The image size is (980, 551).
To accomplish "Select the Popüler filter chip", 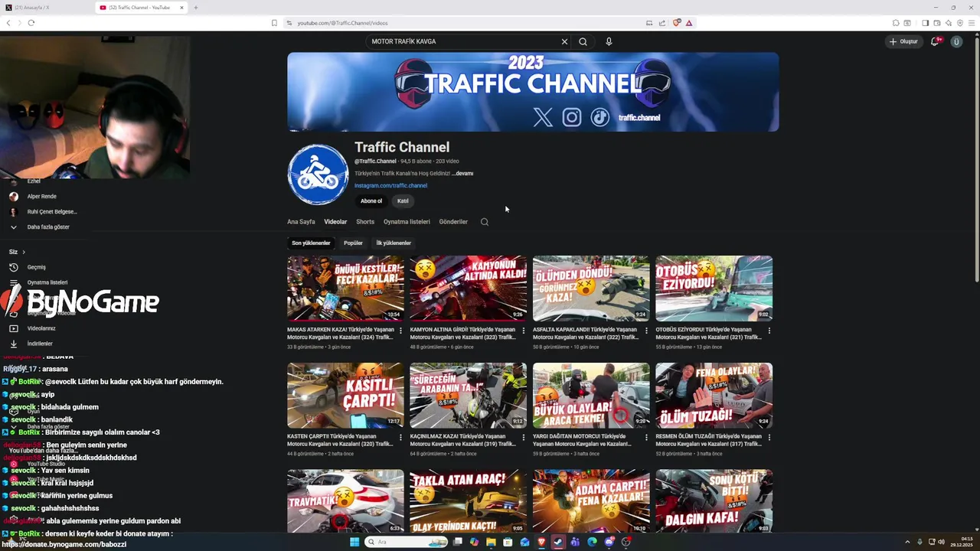I will point(353,243).
